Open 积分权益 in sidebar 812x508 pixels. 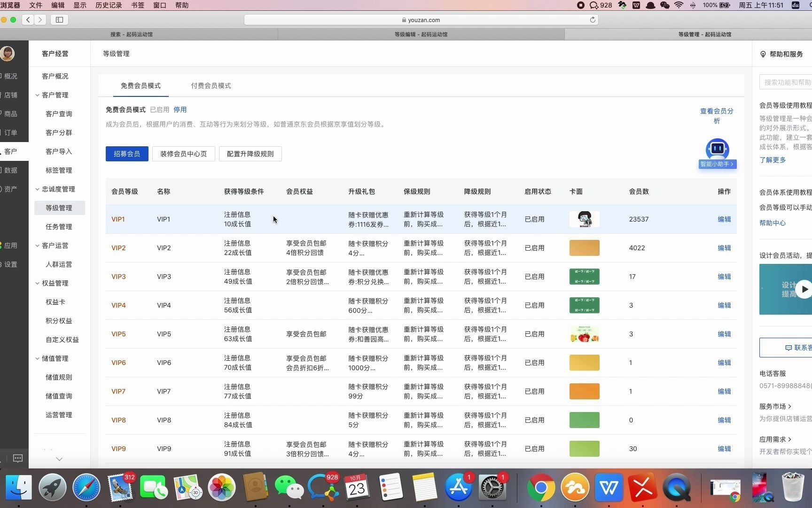59,321
